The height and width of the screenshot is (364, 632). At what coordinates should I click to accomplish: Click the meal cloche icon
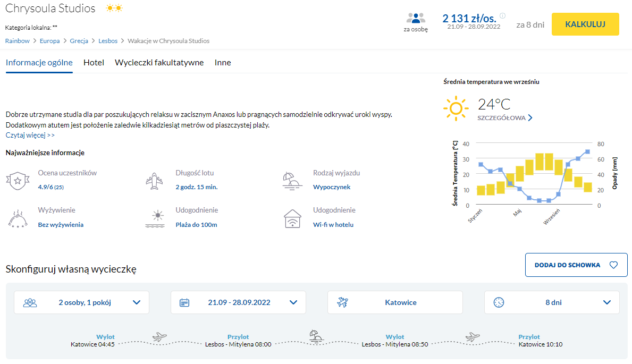[x=18, y=218]
